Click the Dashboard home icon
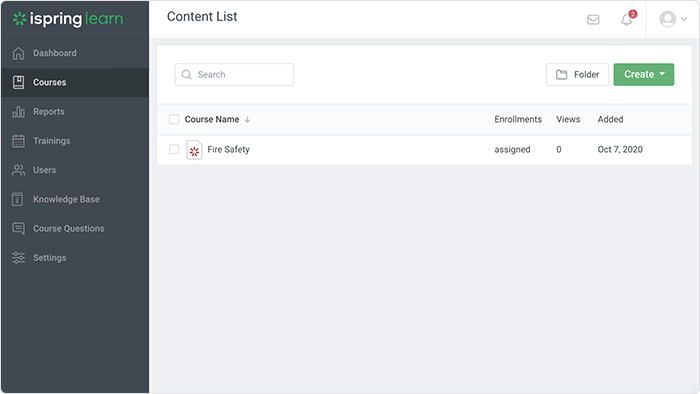 [x=18, y=53]
